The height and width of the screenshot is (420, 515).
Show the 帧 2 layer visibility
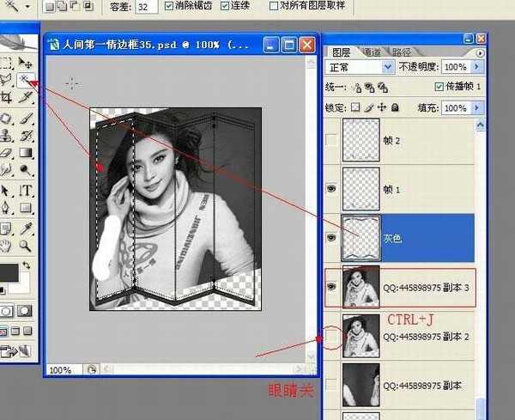point(331,140)
